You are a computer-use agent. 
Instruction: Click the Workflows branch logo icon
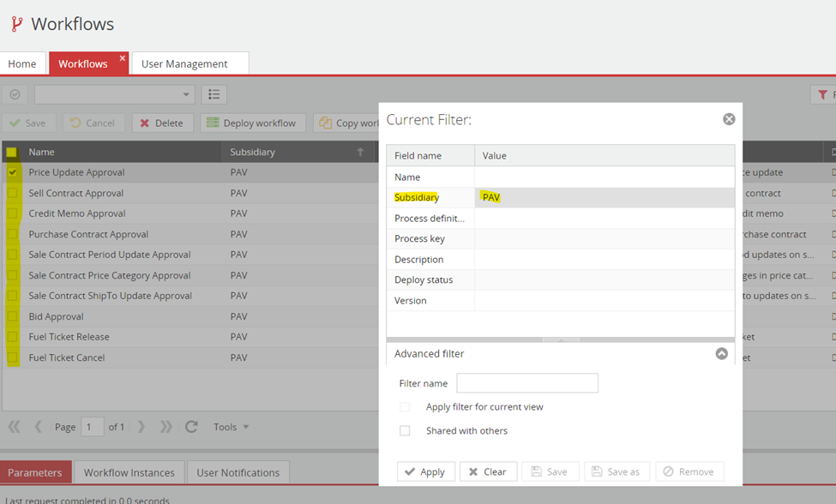pyautogui.click(x=16, y=24)
